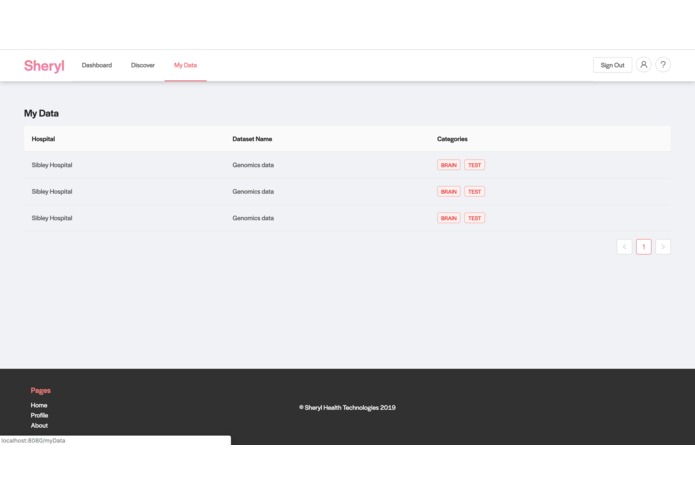Viewport: 695px width, 494px height.
Task: Click the Categories column header
Action: (452, 139)
